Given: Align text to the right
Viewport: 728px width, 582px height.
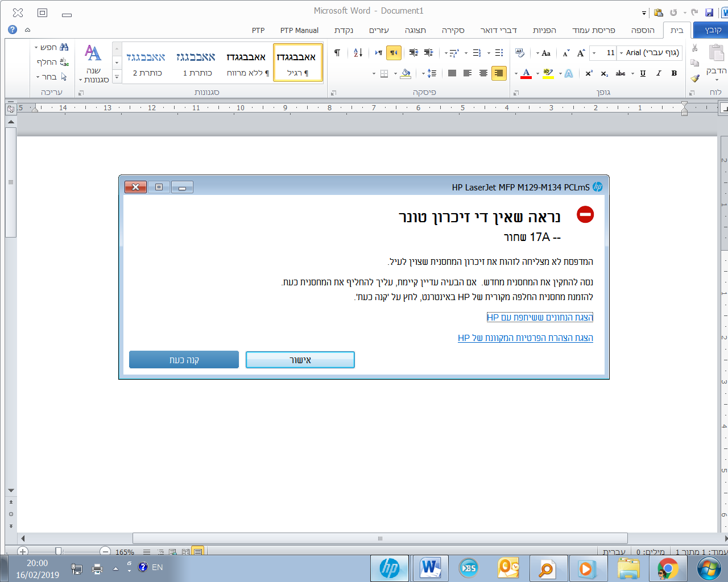Looking at the screenshot, I should click(x=499, y=73).
